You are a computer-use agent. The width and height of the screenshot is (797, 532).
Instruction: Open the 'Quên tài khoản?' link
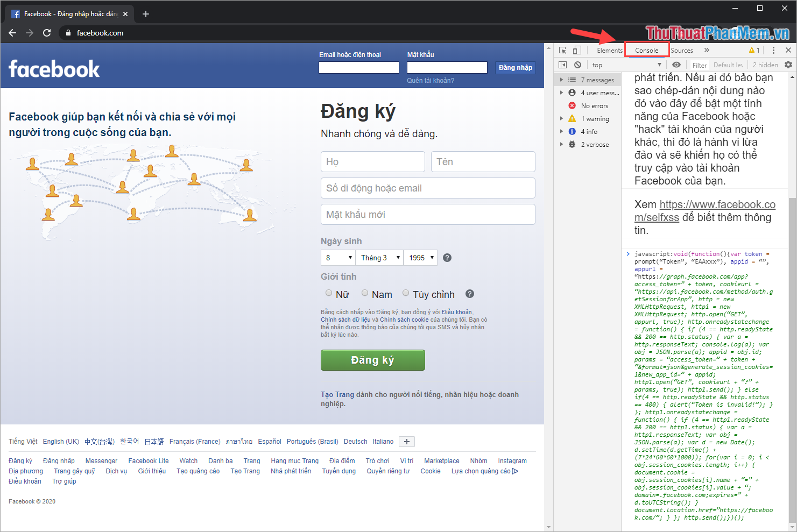pyautogui.click(x=431, y=80)
